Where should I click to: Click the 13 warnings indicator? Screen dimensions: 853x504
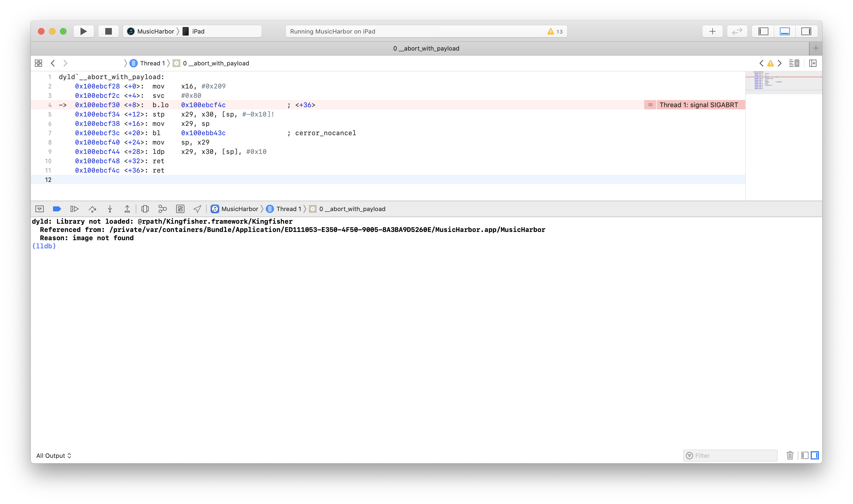click(555, 31)
